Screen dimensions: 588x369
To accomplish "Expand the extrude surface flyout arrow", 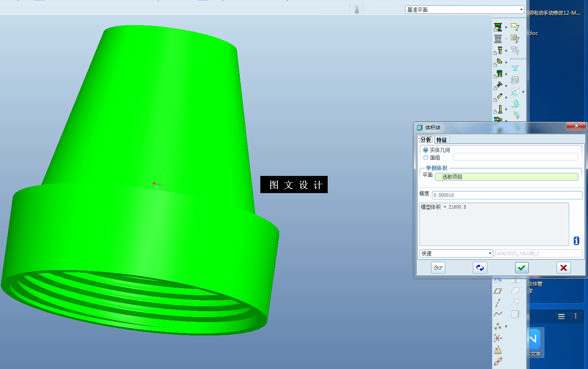I will point(523,92).
